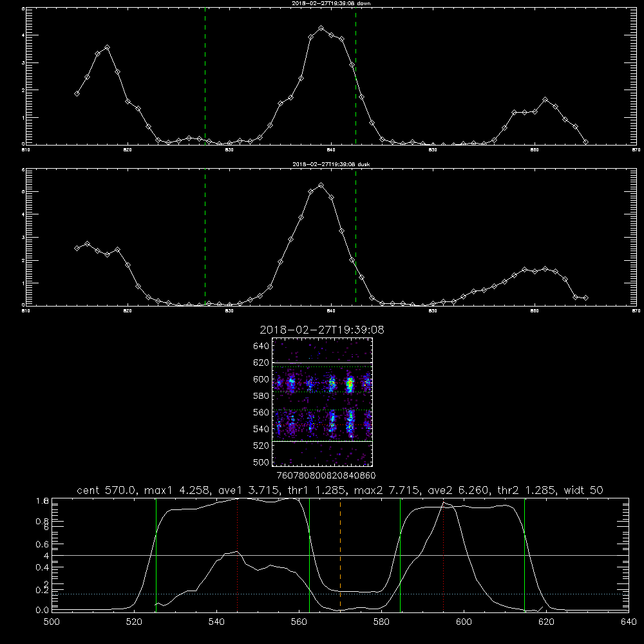Click the '0.0' y-axis label of bottom plot
Screen dimensions: 644x644
(x=42, y=610)
